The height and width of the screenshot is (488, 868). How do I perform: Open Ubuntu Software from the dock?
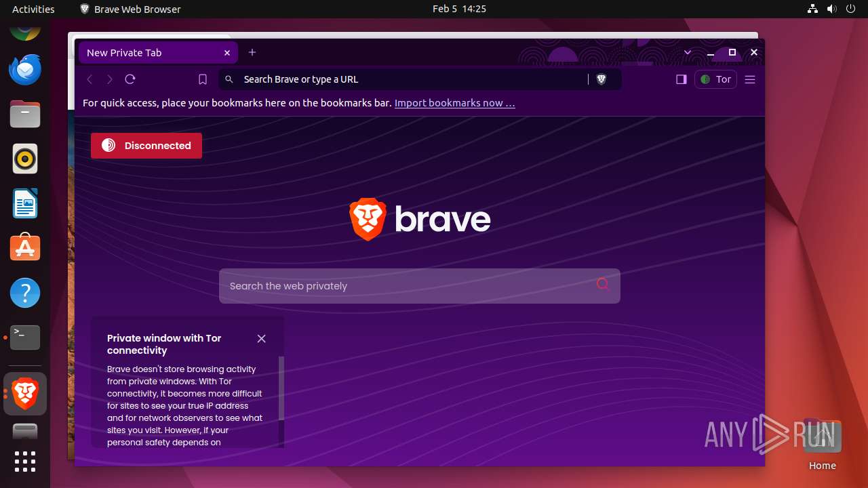coord(25,249)
